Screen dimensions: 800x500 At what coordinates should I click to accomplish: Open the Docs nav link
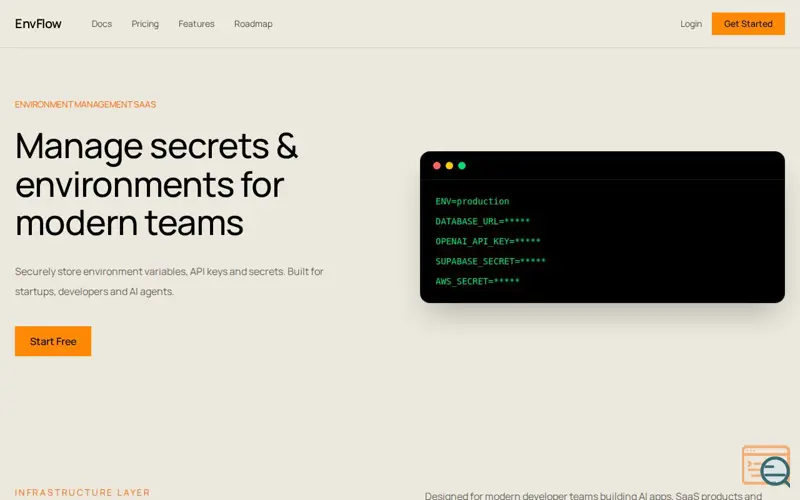click(x=102, y=23)
